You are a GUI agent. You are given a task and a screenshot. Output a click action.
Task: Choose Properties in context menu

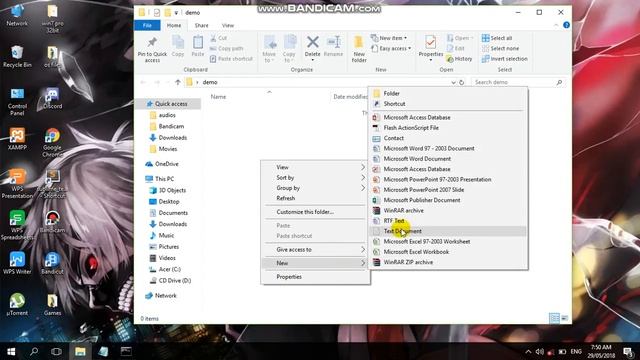pyautogui.click(x=315, y=277)
